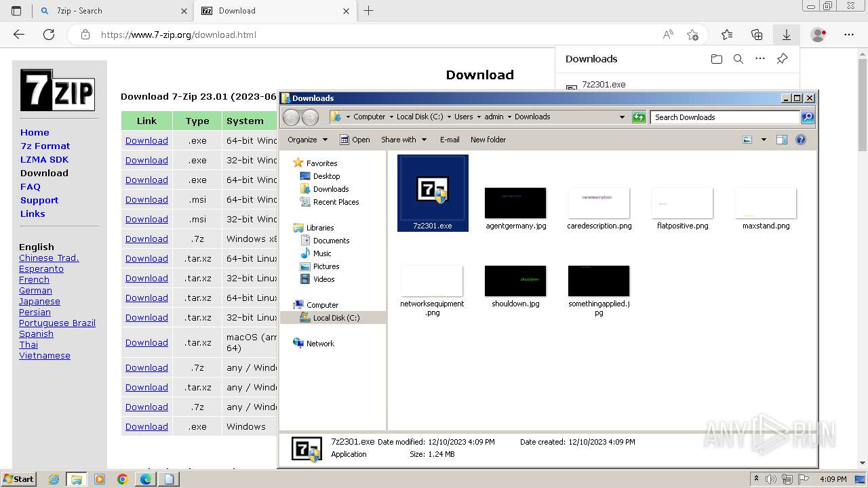Image resolution: width=868 pixels, height=488 pixels.
Task: Click search icon in Downloads panel
Action: [738, 59]
